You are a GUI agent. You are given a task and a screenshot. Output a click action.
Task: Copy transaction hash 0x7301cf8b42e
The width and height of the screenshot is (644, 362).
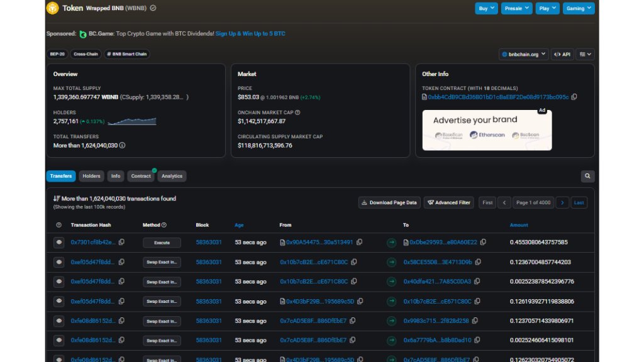[x=121, y=242]
